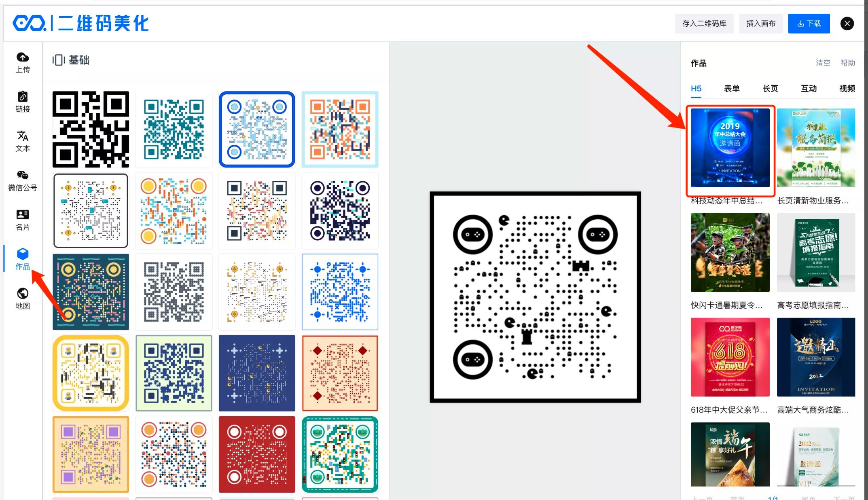The height and width of the screenshot is (500, 868).
Task: Choose the red background QR code style
Action: pyautogui.click(x=257, y=454)
